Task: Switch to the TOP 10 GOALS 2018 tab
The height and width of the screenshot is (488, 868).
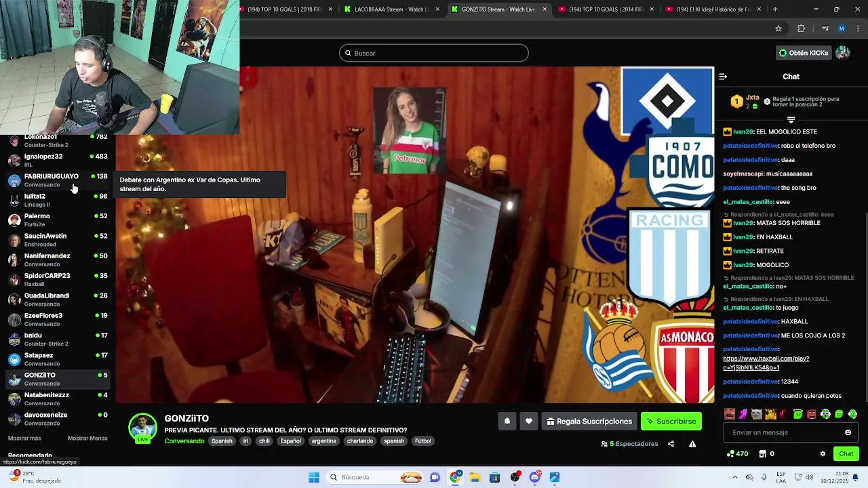Action: [286, 9]
